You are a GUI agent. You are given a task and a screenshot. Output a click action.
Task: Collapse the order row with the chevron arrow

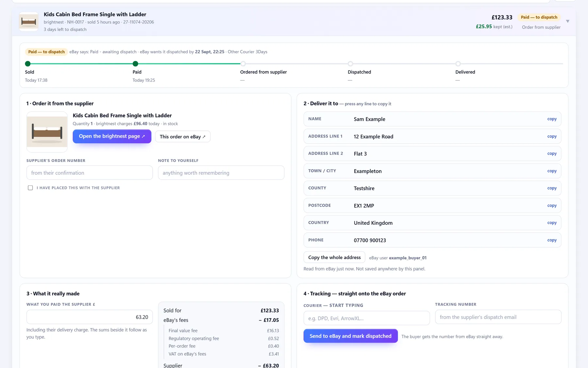click(568, 21)
